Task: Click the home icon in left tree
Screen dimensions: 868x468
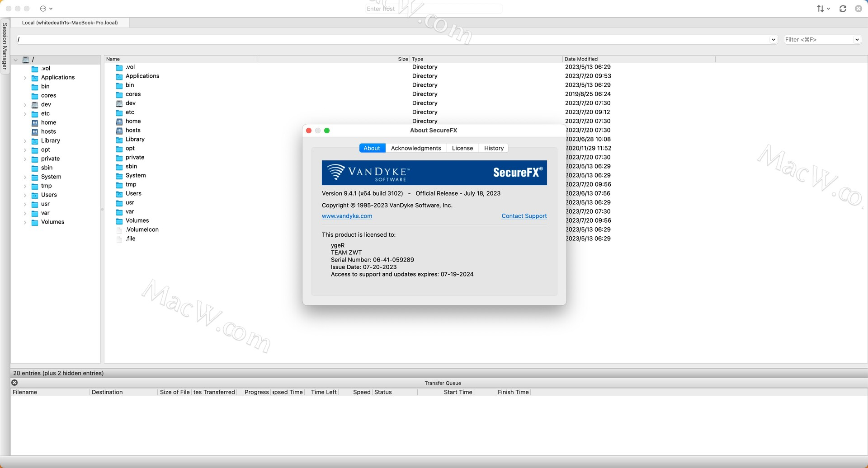Action: pos(35,123)
